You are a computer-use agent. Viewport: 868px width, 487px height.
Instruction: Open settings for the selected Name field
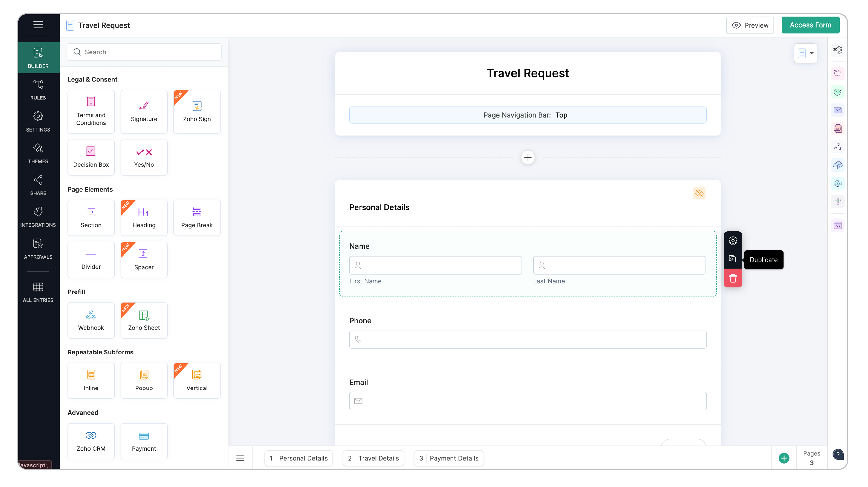(x=733, y=240)
